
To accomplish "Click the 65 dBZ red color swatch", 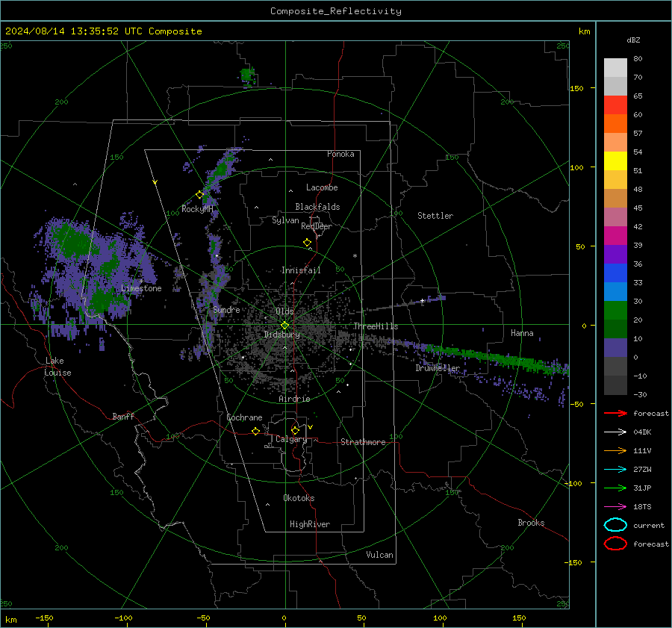I will [x=615, y=105].
